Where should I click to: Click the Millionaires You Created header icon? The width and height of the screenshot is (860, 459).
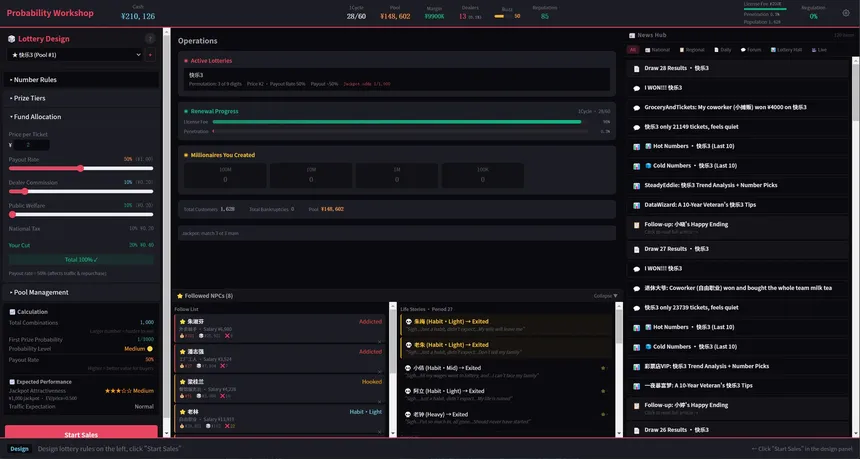[186, 155]
